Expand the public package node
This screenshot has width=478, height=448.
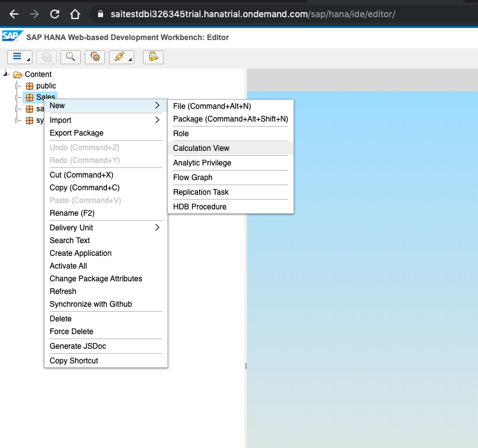coord(17,86)
